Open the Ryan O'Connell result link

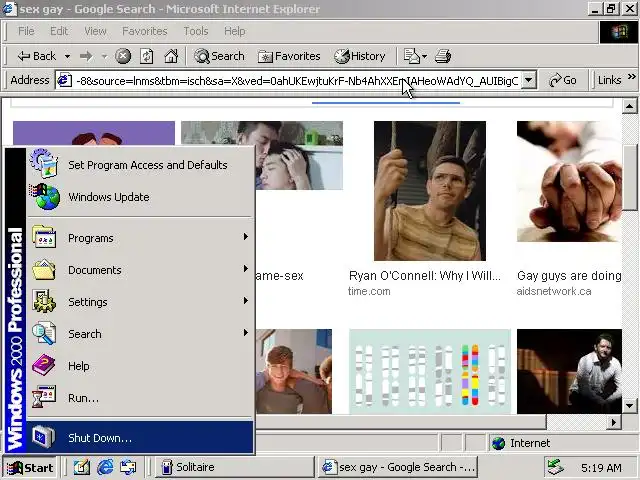[x=424, y=276]
